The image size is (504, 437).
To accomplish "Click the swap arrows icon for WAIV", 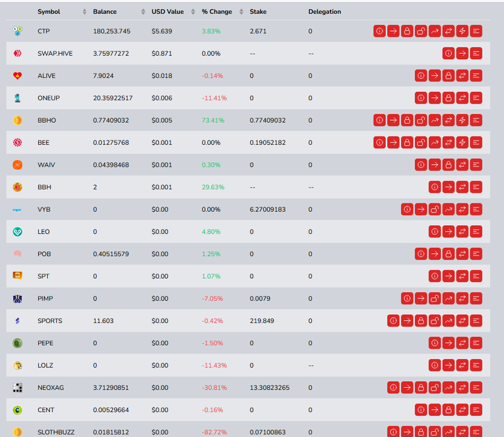I will (462, 165).
